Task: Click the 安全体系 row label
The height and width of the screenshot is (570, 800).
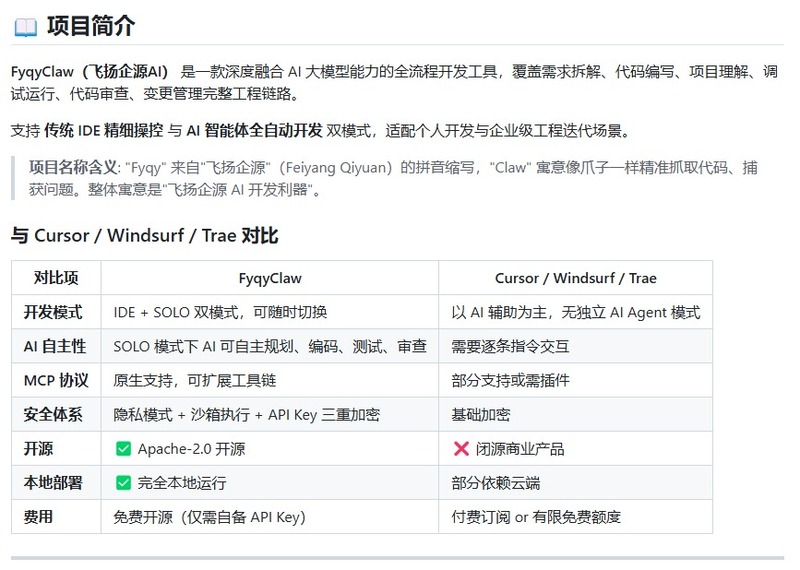Action: pos(53,415)
